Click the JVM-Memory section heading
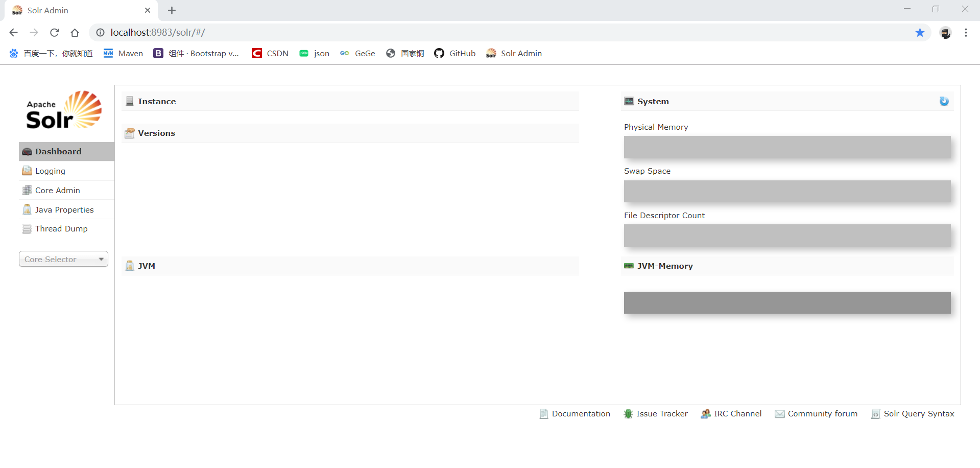Image resolution: width=980 pixels, height=468 pixels. 665,266
